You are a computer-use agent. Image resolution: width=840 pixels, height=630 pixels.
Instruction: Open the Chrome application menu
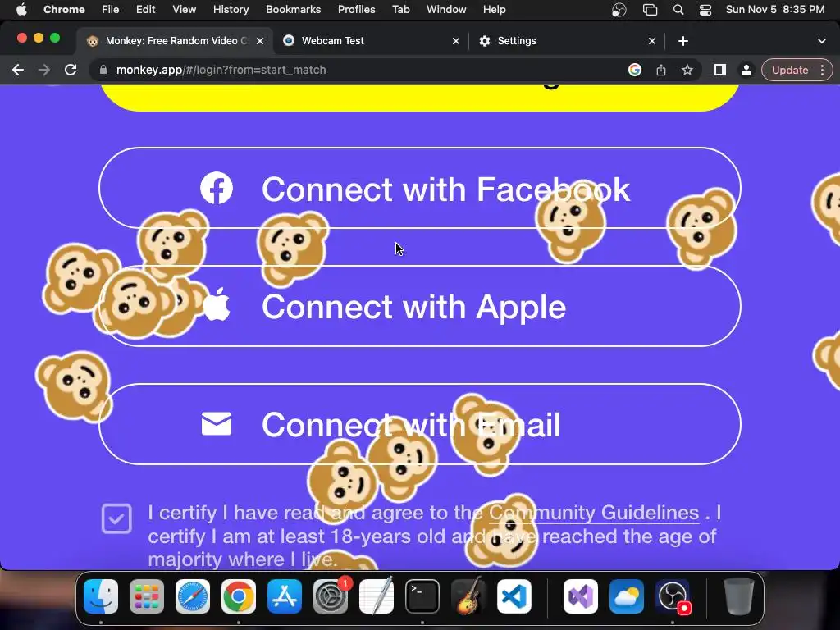click(64, 10)
